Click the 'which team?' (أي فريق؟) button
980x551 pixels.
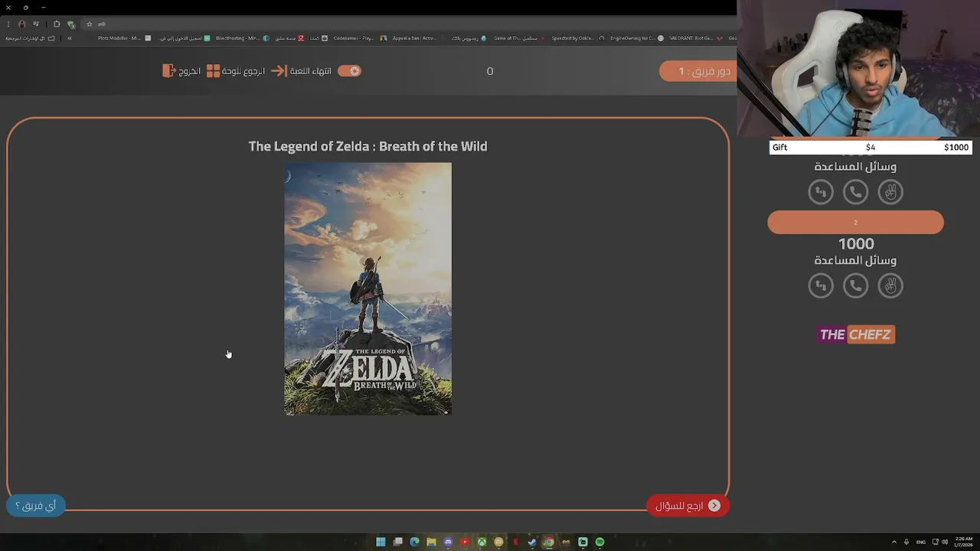click(36, 505)
